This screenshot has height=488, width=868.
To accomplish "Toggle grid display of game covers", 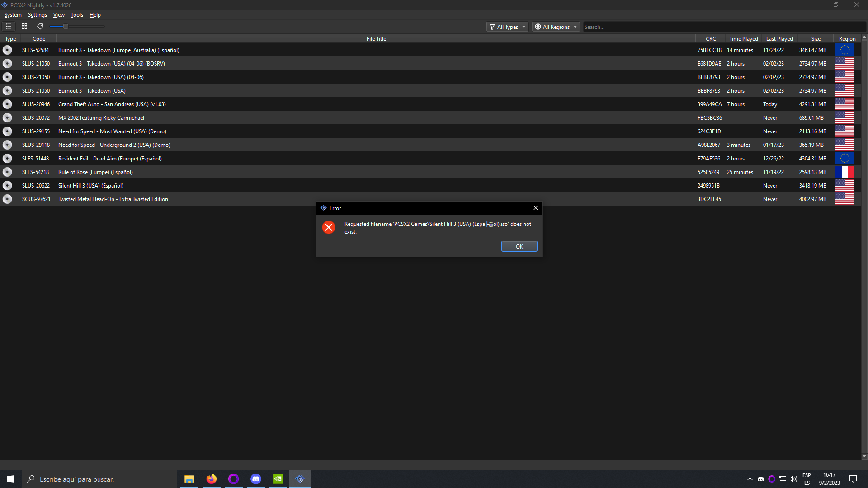I will click(24, 26).
